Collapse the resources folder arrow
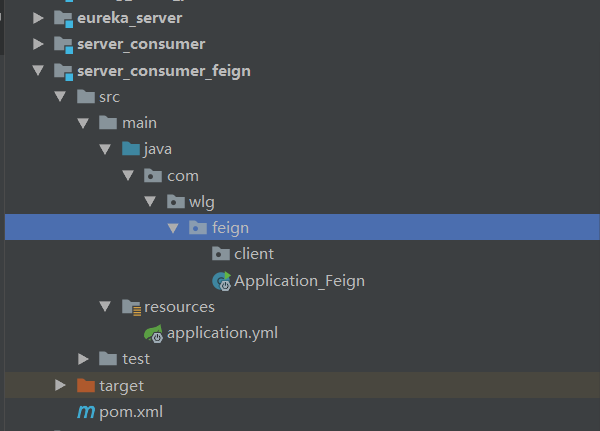 point(105,306)
